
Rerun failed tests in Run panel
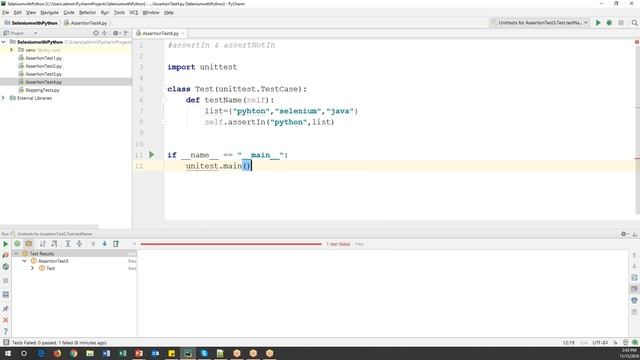(5, 255)
